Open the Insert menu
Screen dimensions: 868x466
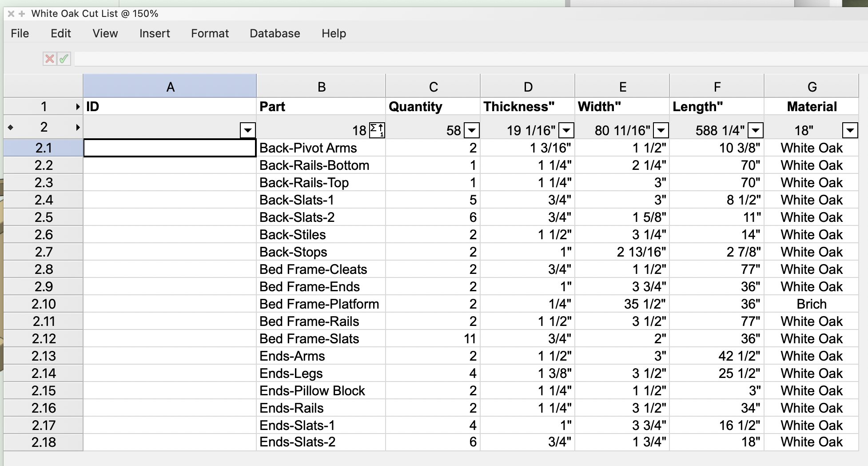(154, 33)
